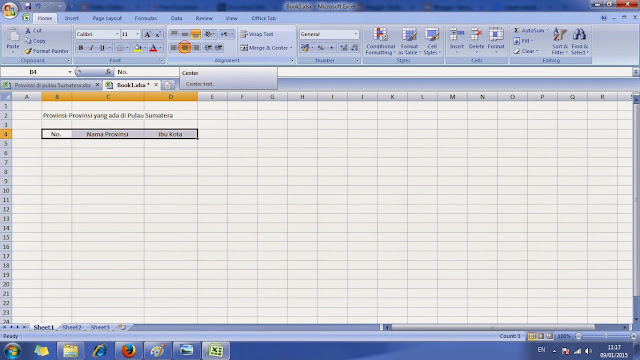Image resolution: width=640 pixels, height=360 pixels.
Task: Expand the Name Box dropdown
Action: pyautogui.click(x=70, y=72)
